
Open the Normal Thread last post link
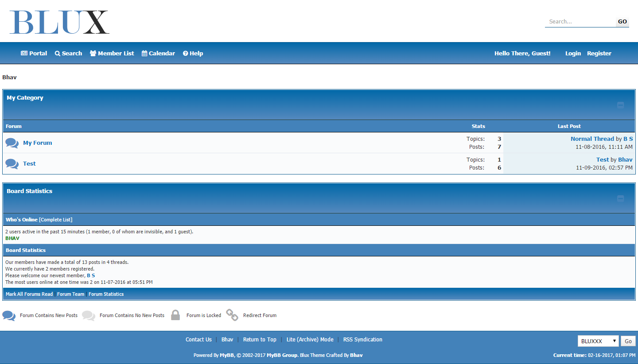[x=592, y=139]
